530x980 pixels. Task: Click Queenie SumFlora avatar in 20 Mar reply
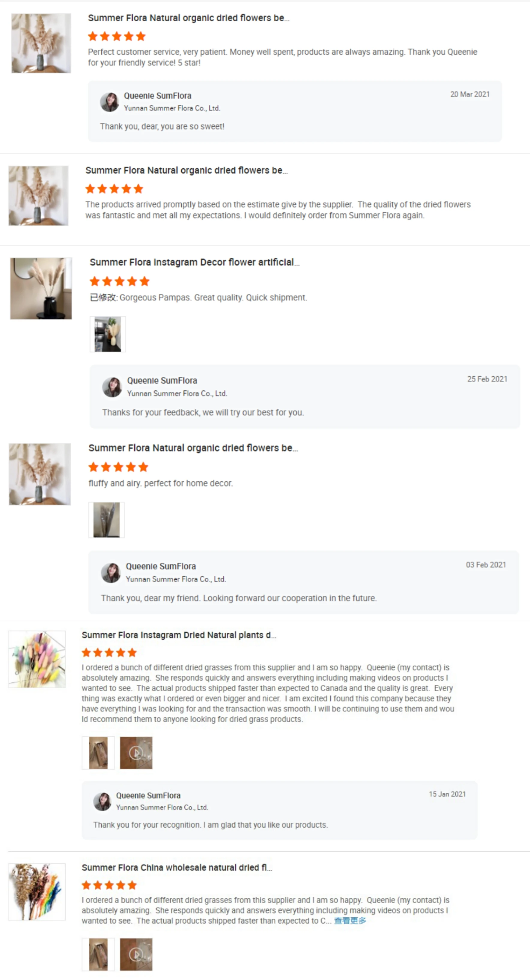click(109, 102)
